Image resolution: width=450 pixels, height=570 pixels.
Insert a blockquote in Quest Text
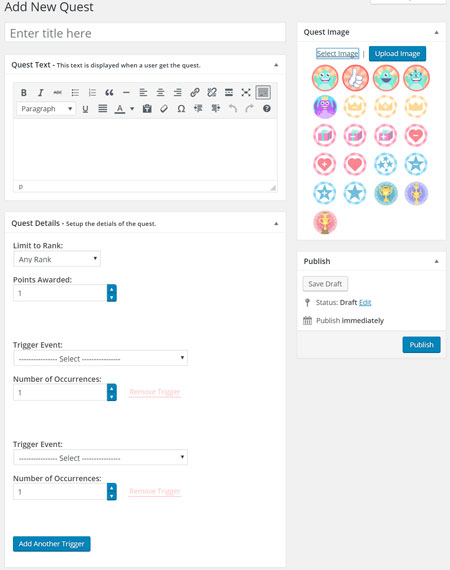pos(109,93)
